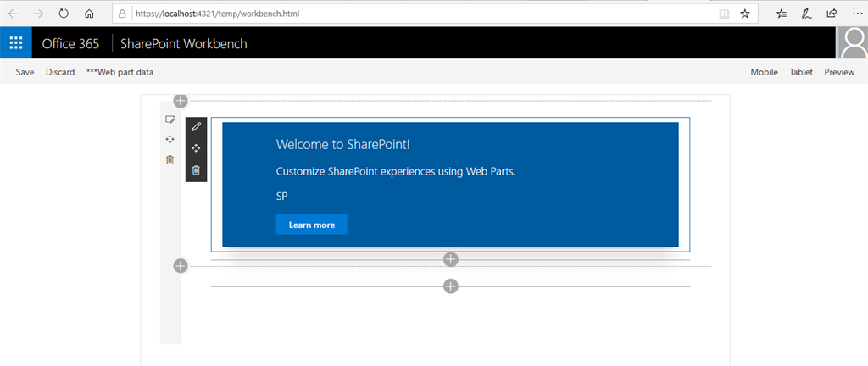Click the move section icon
The height and width of the screenshot is (366, 868).
170,139
